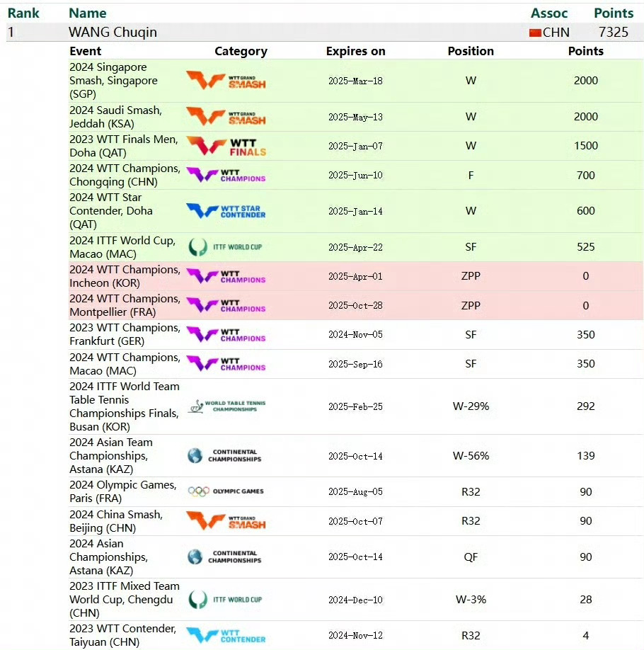Click the WTT Star Contender logo
Screen dimensions: 644x650
(x=226, y=211)
